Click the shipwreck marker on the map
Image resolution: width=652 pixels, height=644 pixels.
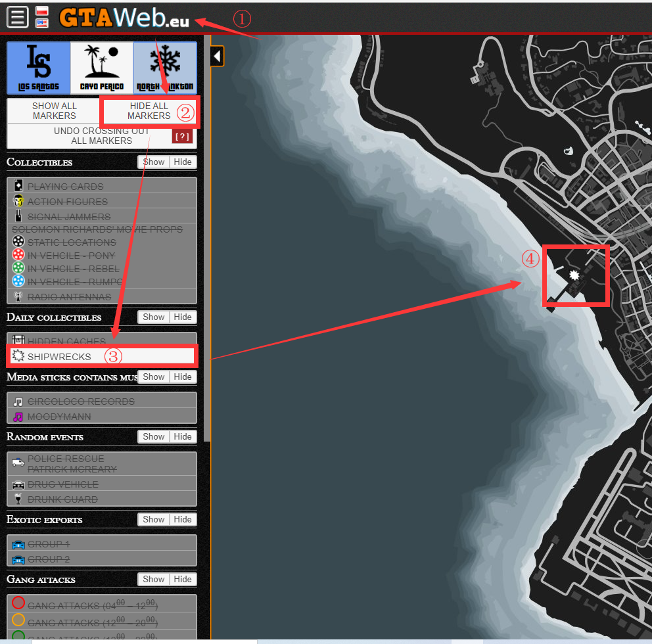[574, 275]
